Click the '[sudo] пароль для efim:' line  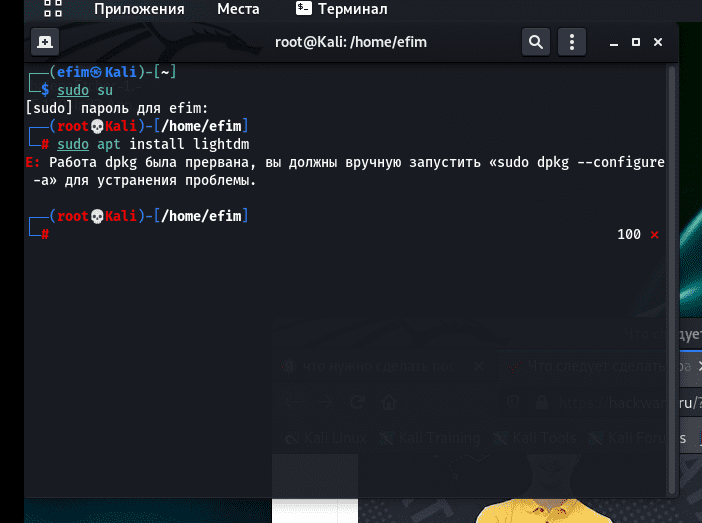[117, 108]
